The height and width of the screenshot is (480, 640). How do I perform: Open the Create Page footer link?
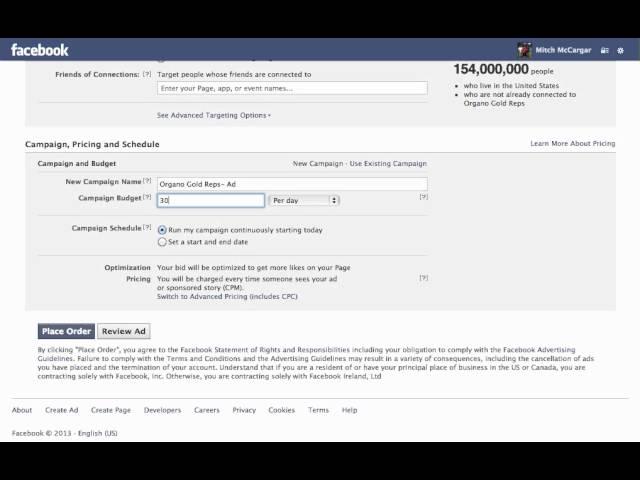(111, 410)
